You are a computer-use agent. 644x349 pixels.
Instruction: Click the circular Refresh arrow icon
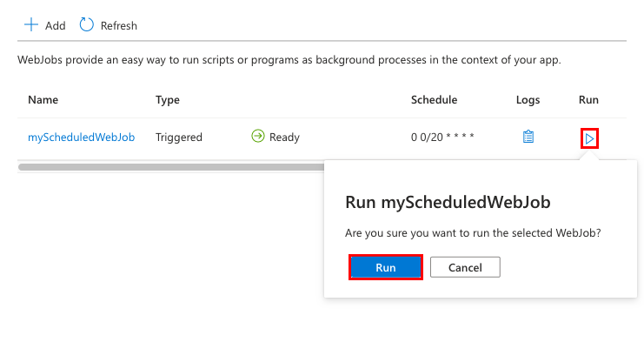[86, 25]
